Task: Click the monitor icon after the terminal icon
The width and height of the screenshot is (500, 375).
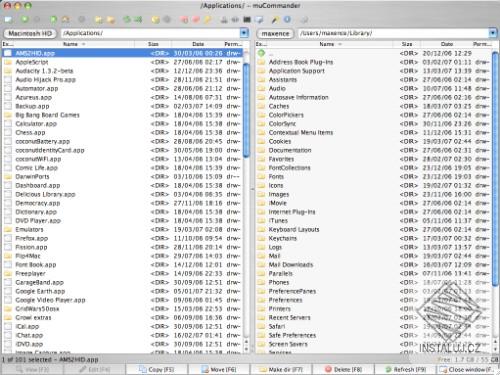Action: coord(259,20)
